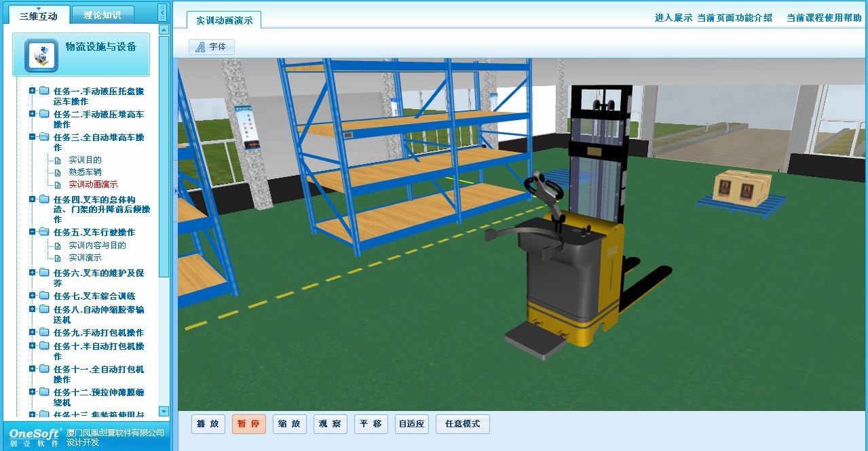
Task: Click the folder icon for 任务一
Action: (44, 91)
